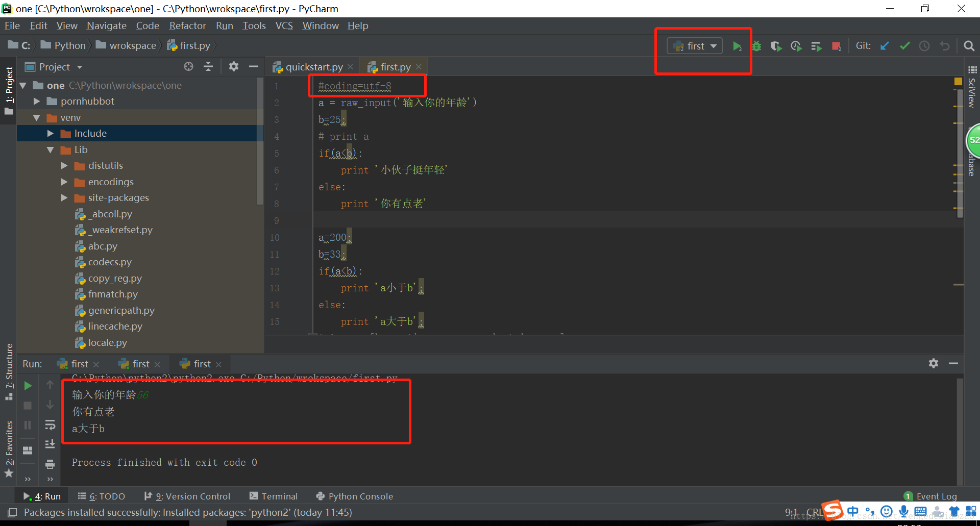980x526 pixels.
Task: Rerun the program in the Run panel
Action: 28,386
